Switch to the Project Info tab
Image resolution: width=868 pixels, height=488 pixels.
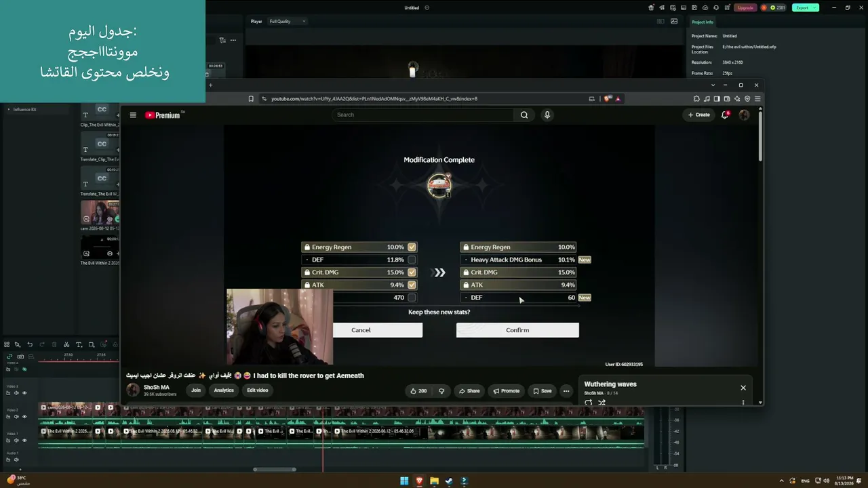coord(703,22)
